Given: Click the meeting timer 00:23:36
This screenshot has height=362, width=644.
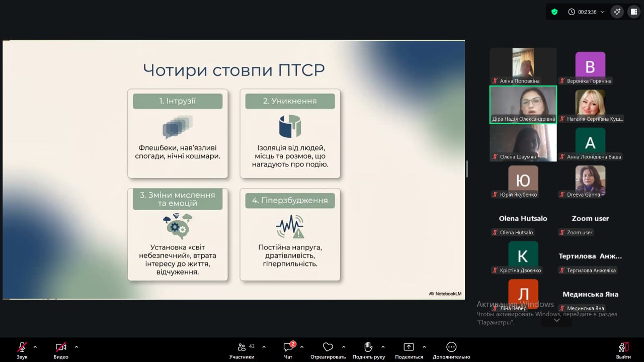Looking at the screenshot, I should pos(583,12).
